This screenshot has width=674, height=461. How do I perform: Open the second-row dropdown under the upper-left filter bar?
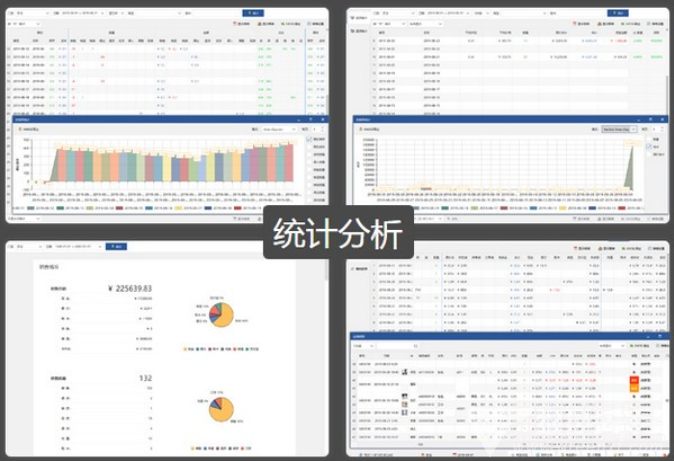(x=25, y=24)
